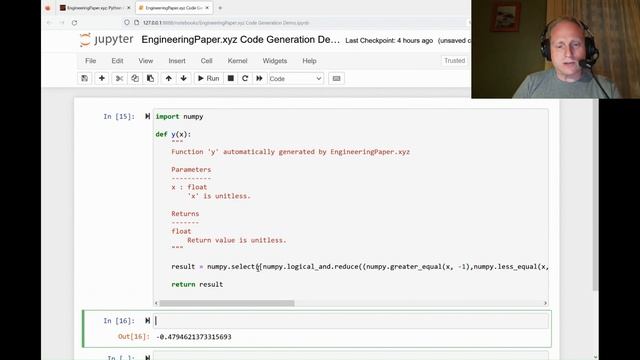Run cell In [15] with its run icon
This screenshot has height=360, width=640.
[147, 116]
